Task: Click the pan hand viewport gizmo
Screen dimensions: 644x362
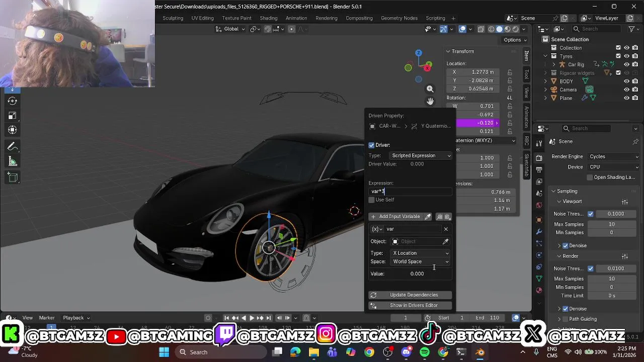Action: pyautogui.click(x=430, y=102)
